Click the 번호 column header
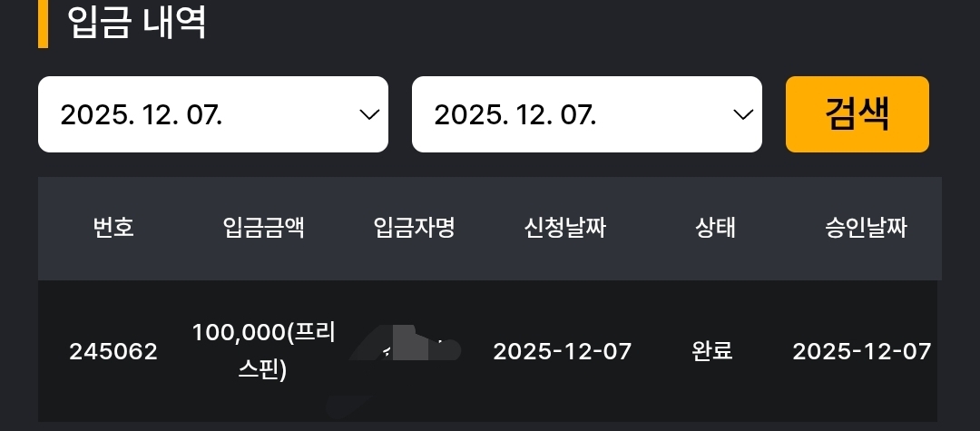This screenshot has width=980, height=431. point(113,229)
